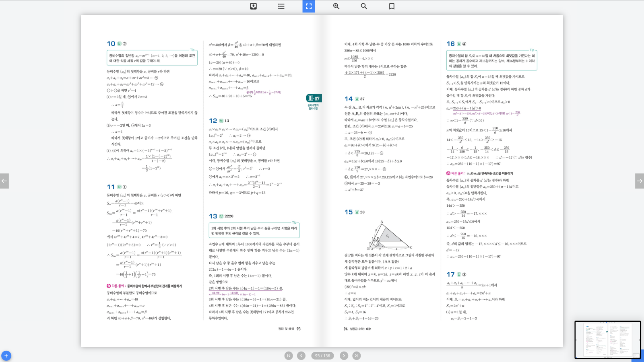Bookmark the current page
The height and width of the screenshot is (362, 644).
(392, 6)
